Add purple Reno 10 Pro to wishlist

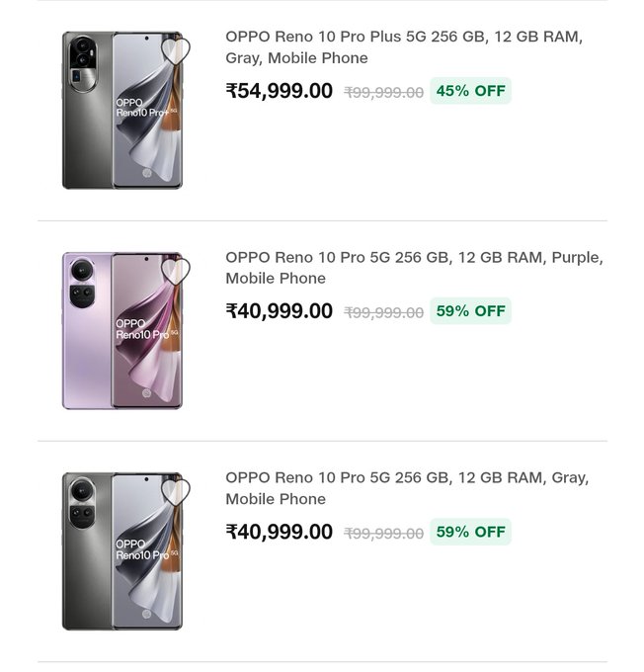175,272
